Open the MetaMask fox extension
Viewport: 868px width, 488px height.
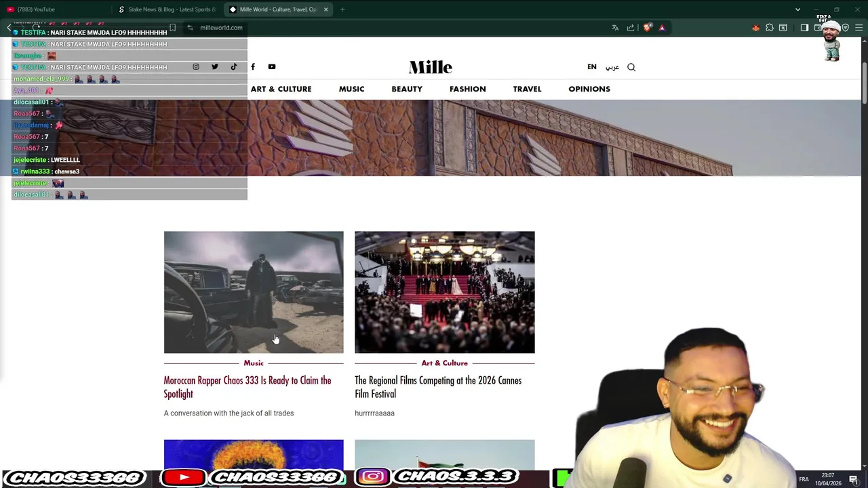click(x=755, y=28)
